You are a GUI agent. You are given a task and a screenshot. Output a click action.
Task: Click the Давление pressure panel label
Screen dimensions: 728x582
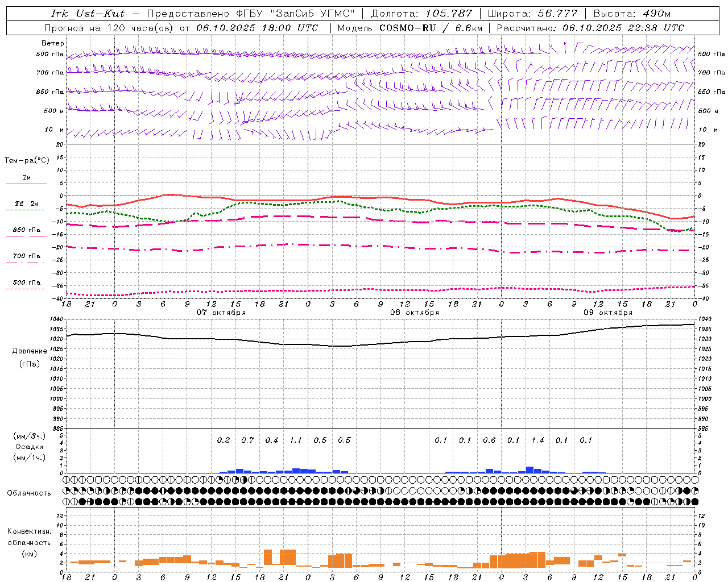(30, 351)
